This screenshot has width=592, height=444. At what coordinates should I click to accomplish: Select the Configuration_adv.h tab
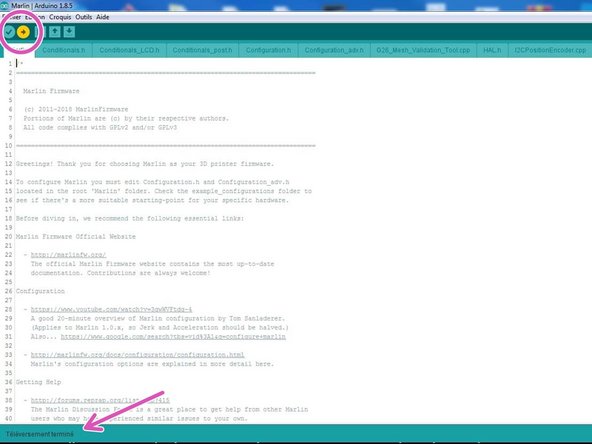(x=334, y=50)
